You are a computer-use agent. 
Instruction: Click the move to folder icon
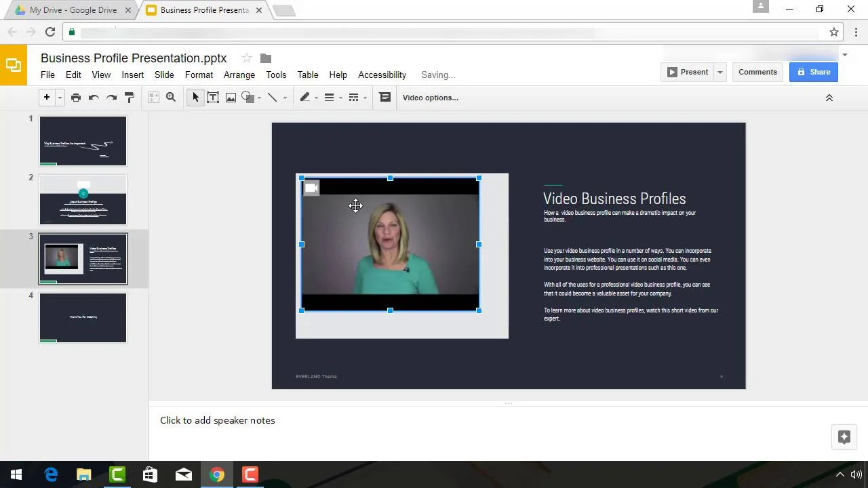266,58
